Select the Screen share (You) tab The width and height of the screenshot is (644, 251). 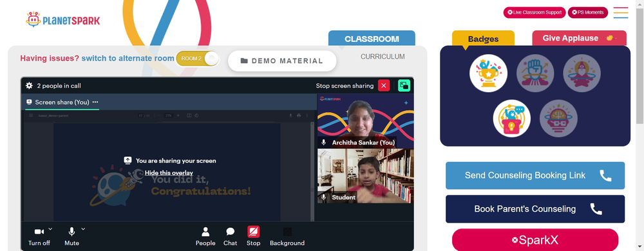pos(62,102)
